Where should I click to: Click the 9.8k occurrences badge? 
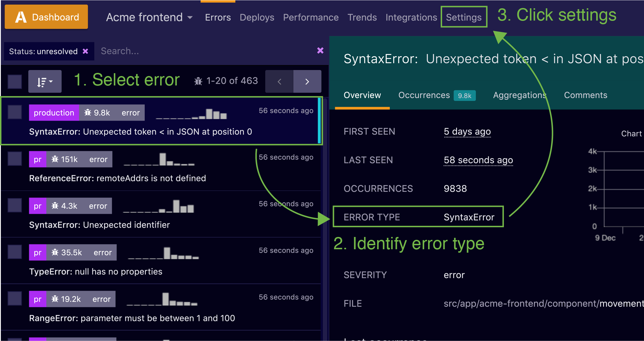(x=465, y=95)
